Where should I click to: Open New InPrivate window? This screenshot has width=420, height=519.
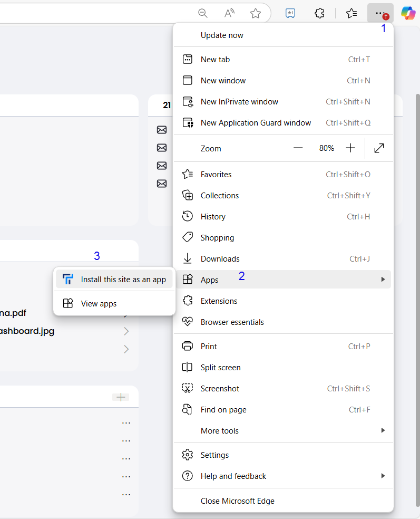point(283,102)
